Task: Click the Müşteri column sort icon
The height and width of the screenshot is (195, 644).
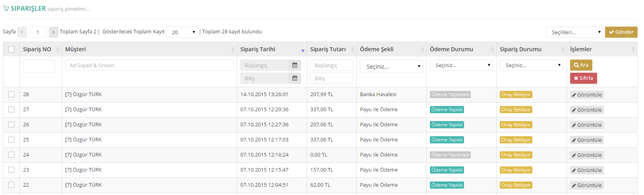Action: [233, 49]
